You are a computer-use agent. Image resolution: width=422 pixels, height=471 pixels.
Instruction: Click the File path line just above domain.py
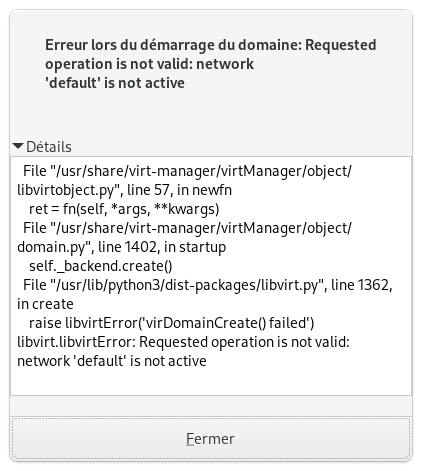point(187,228)
